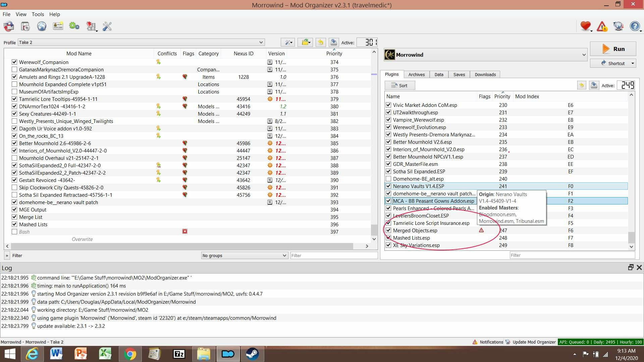Open the executables gears icon

pos(74,26)
